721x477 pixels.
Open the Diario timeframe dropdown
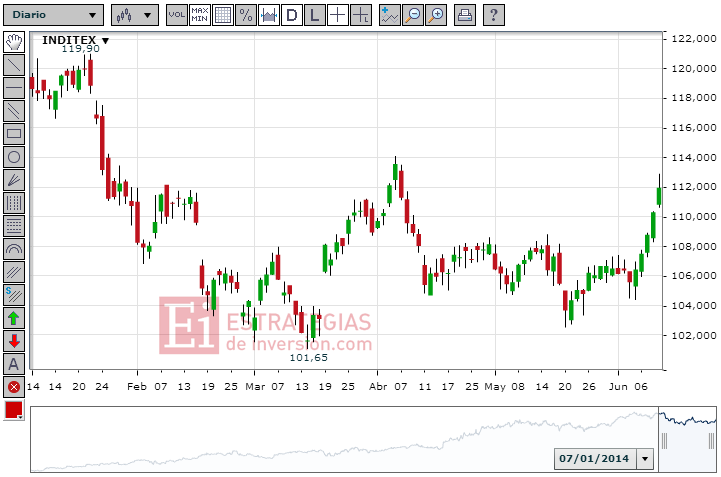point(53,15)
